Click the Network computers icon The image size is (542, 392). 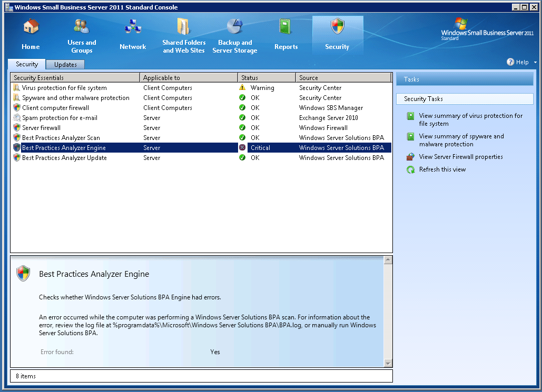point(133,27)
